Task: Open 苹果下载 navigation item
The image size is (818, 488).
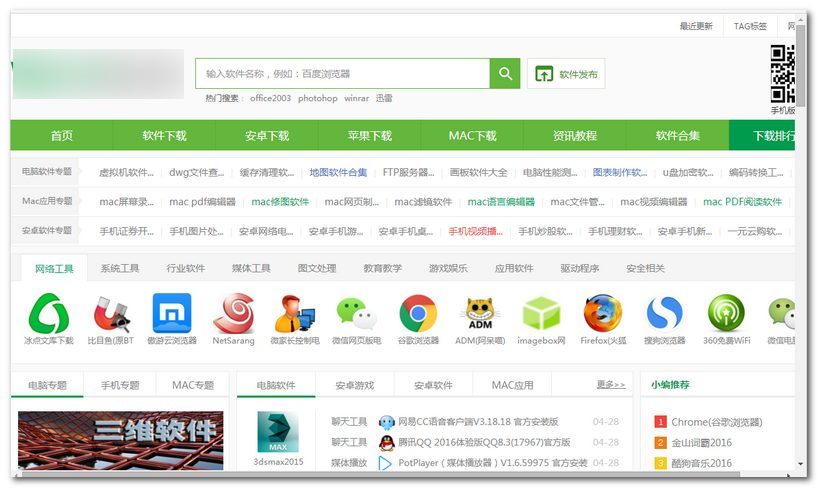Action: [369, 136]
